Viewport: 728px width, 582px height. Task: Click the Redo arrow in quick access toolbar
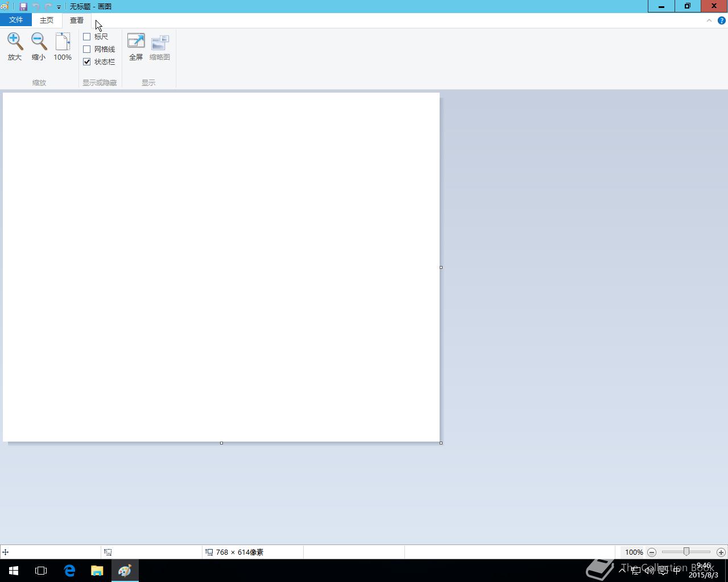pos(48,6)
